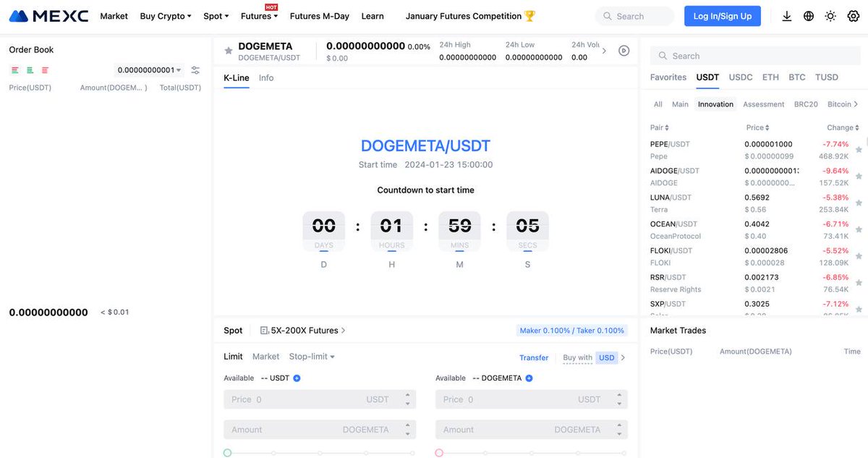Show buy orders only in order book
868x458 pixels.
click(x=30, y=70)
